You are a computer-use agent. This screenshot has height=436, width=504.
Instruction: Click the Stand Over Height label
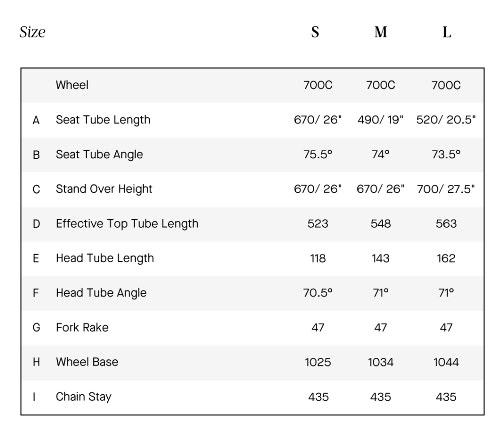pyautogui.click(x=104, y=189)
